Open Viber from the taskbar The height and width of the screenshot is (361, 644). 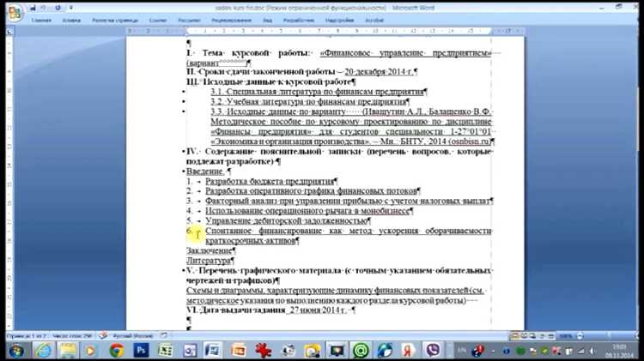pyautogui.click(x=433, y=351)
